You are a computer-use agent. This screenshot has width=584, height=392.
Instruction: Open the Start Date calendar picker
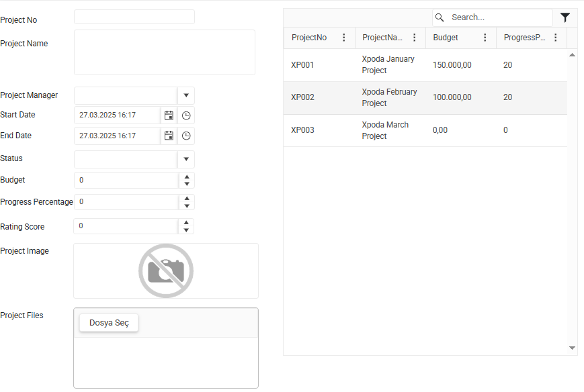pyautogui.click(x=169, y=115)
